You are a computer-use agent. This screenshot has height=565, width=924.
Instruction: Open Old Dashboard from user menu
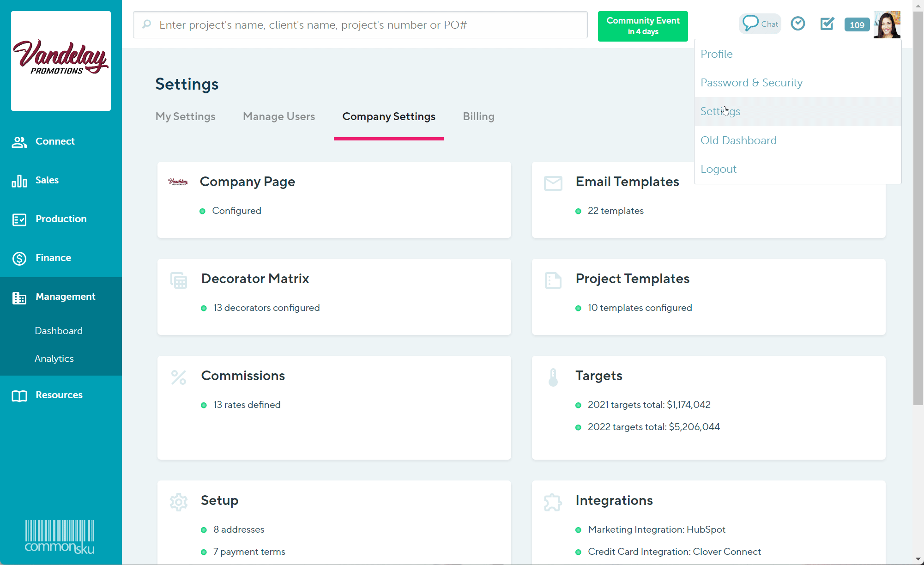(x=738, y=140)
